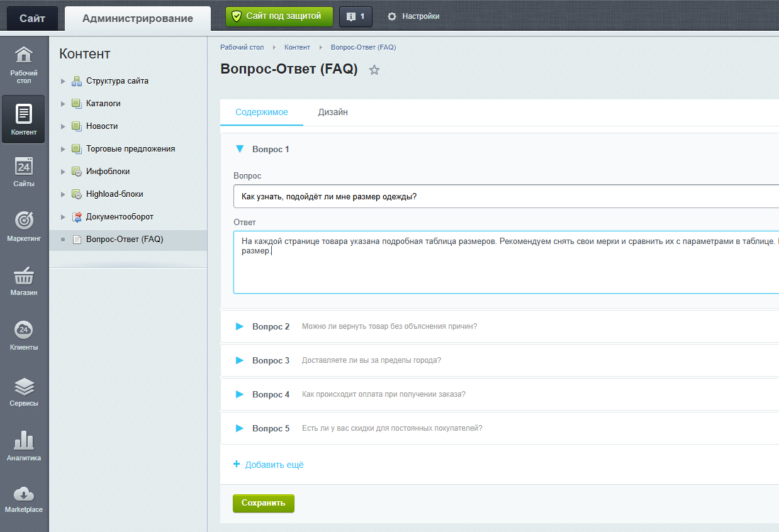Open the notifications indicator showing 1
The height and width of the screenshot is (532, 779).
356,16
